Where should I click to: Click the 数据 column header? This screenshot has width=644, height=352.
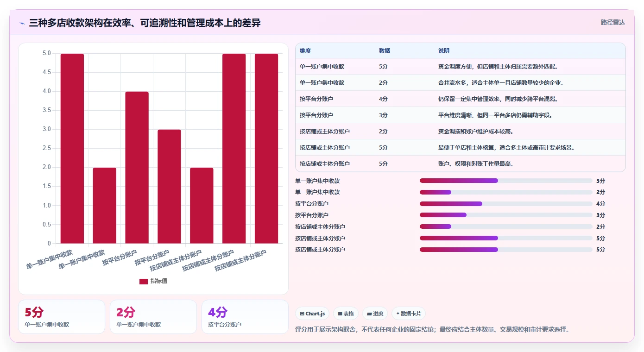tap(385, 51)
